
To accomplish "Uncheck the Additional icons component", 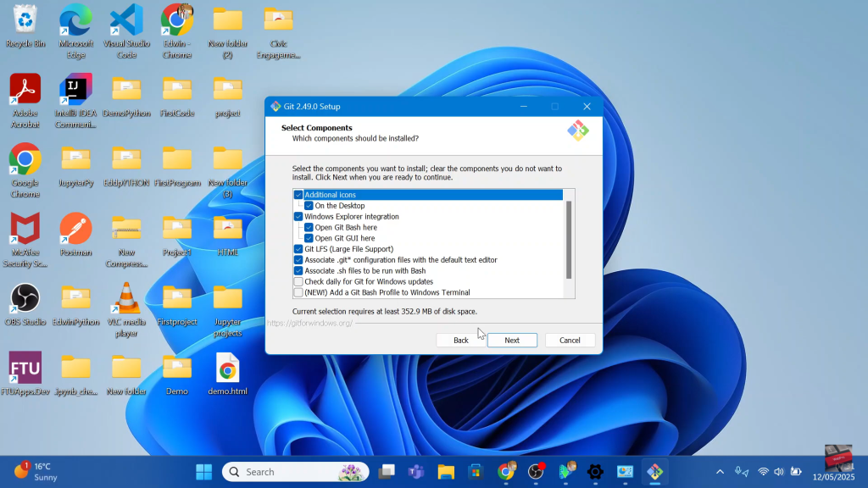I will [x=298, y=195].
